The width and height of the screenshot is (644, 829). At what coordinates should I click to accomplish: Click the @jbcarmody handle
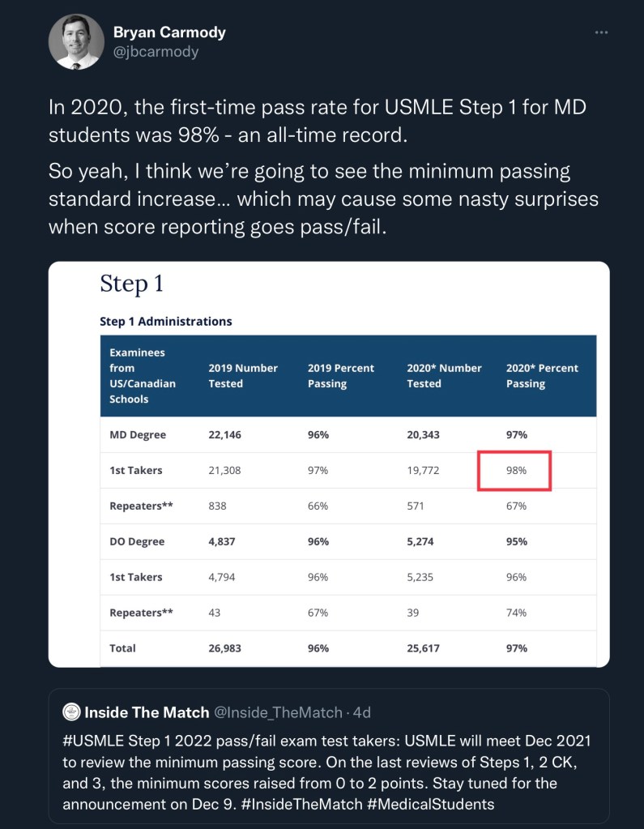tap(156, 52)
